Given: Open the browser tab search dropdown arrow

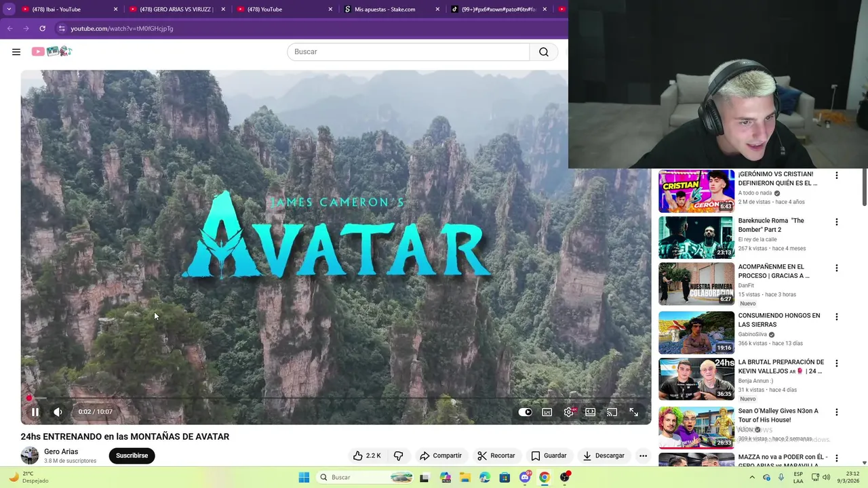Looking at the screenshot, I should (9, 9).
